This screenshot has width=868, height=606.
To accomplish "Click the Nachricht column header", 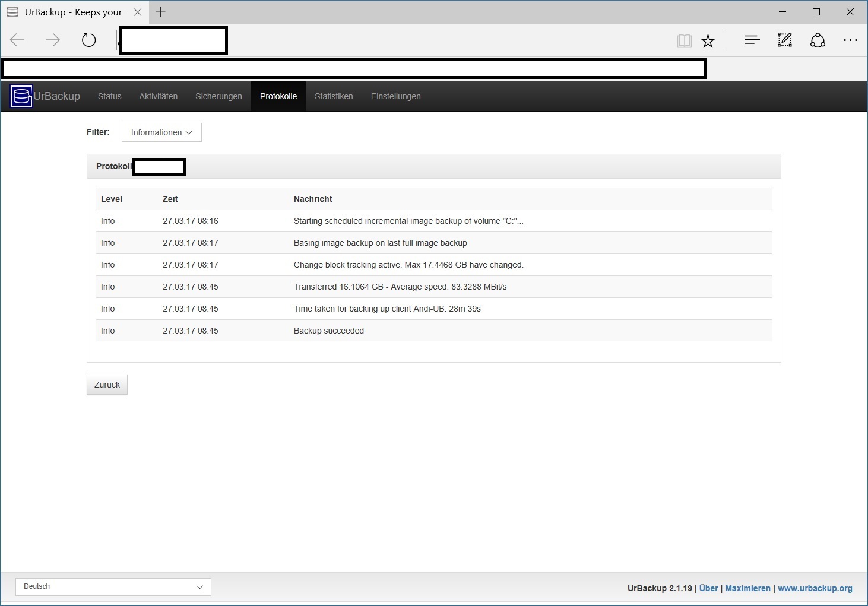I will 313,199.
